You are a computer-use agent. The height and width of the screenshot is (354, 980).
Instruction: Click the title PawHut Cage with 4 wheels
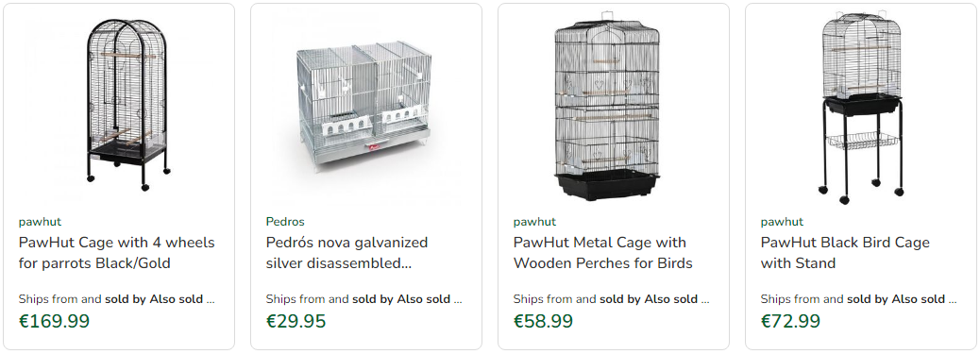(117, 253)
